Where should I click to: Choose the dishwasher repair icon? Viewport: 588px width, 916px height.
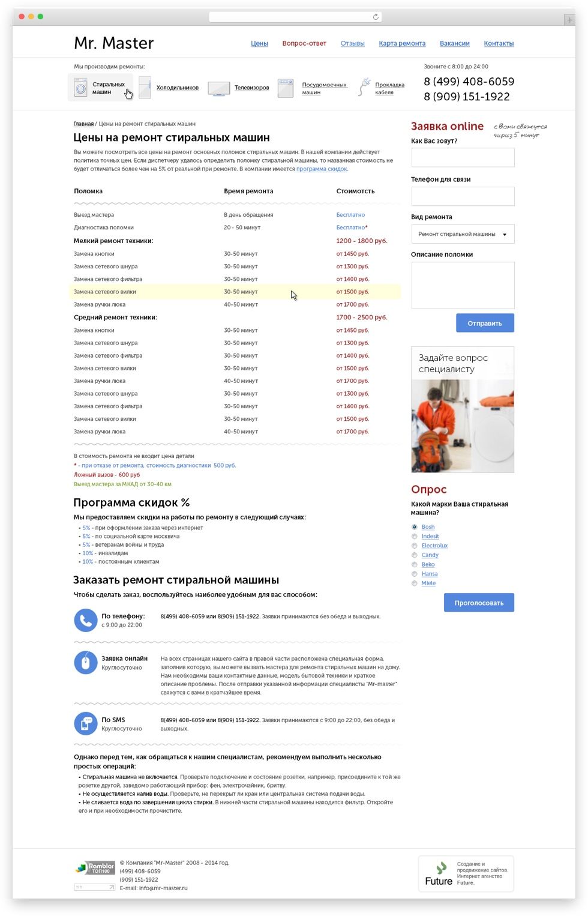[286, 88]
